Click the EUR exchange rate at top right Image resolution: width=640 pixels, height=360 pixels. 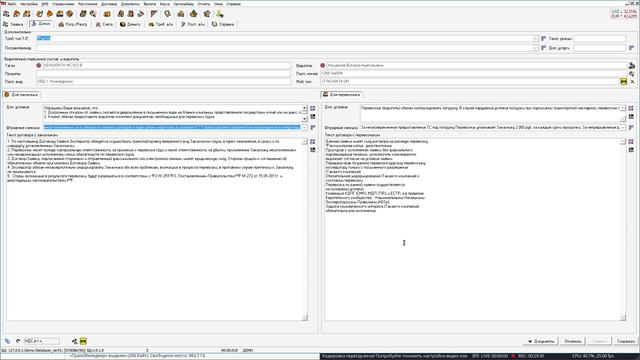624,16
